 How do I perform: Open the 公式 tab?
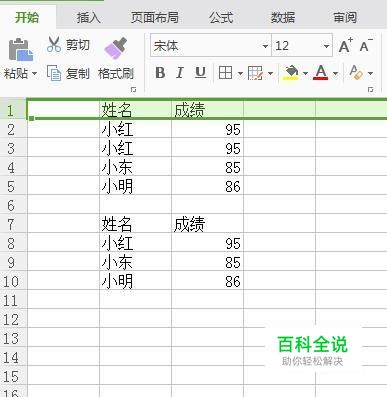[x=221, y=17]
